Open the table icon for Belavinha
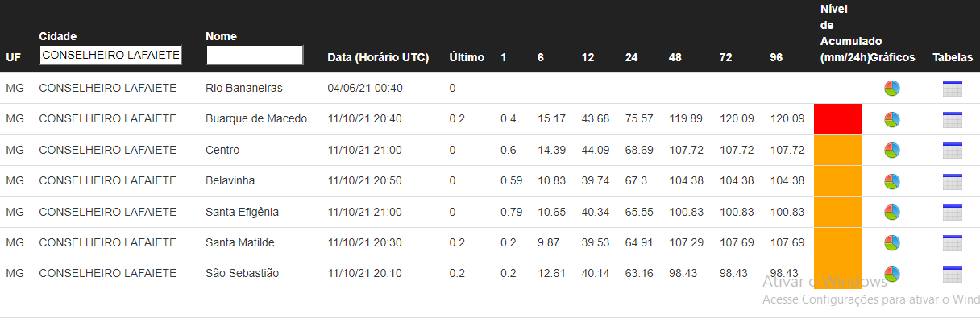980x318 pixels. 953,181
